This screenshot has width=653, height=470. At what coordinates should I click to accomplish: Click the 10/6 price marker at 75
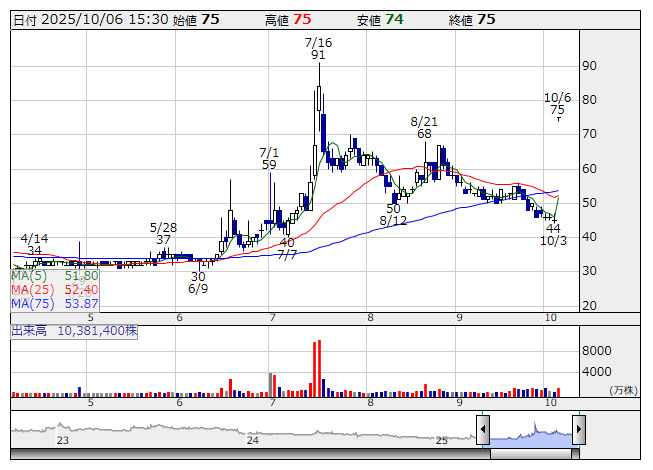557,104
